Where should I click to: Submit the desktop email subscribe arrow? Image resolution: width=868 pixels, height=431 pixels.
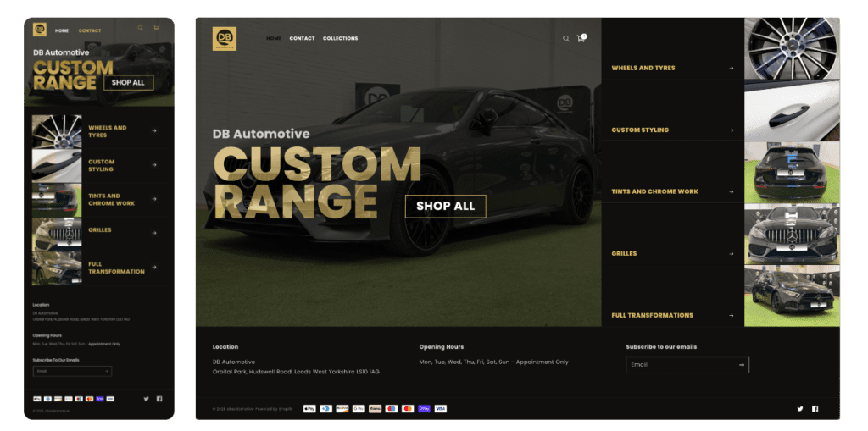[x=741, y=365]
